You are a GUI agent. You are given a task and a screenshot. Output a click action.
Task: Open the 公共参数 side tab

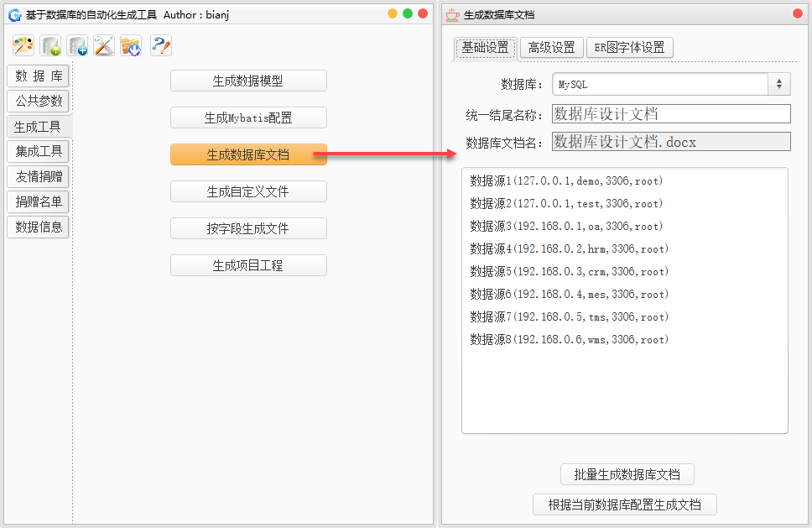click(38, 101)
